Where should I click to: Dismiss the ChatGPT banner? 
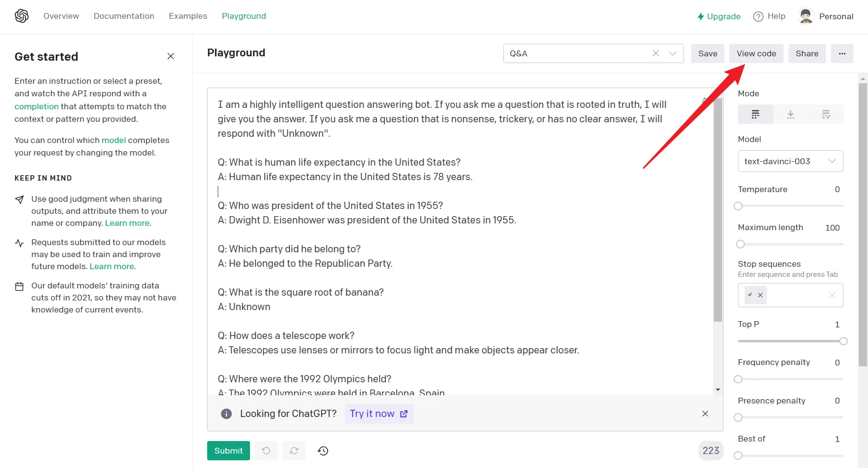705,414
